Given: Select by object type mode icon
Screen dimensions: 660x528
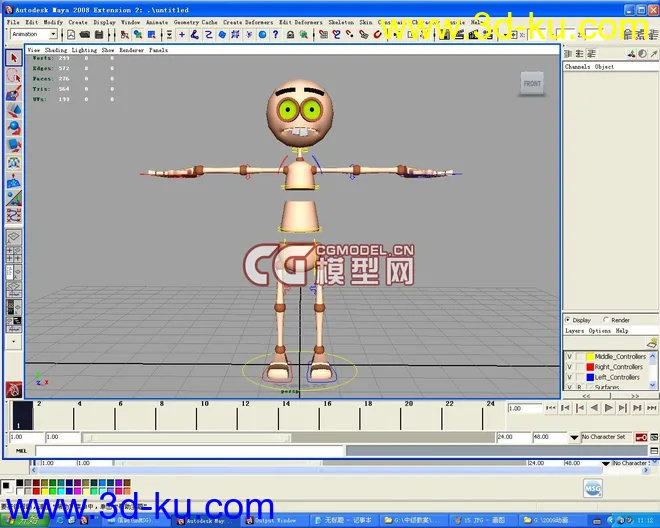Looking at the screenshot, I should 138,35.
